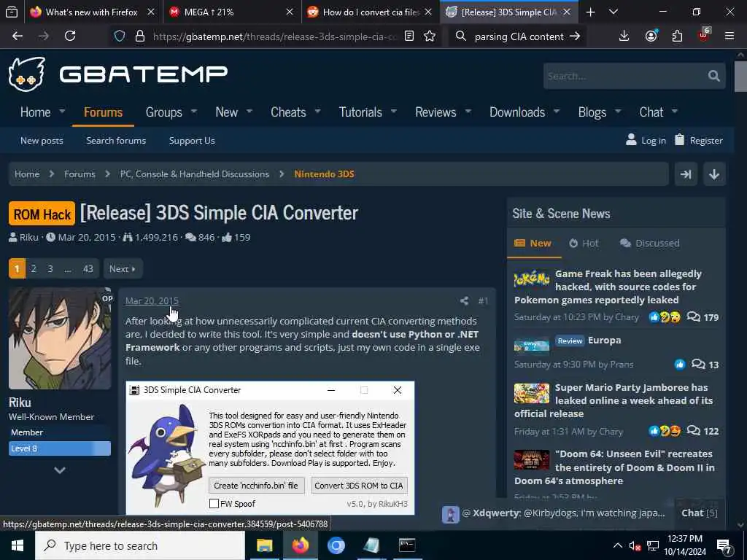This screenshot has height=560, width=747.
Task: Open the Chat [5] bar at bottom
Action: tap(699, 513)
